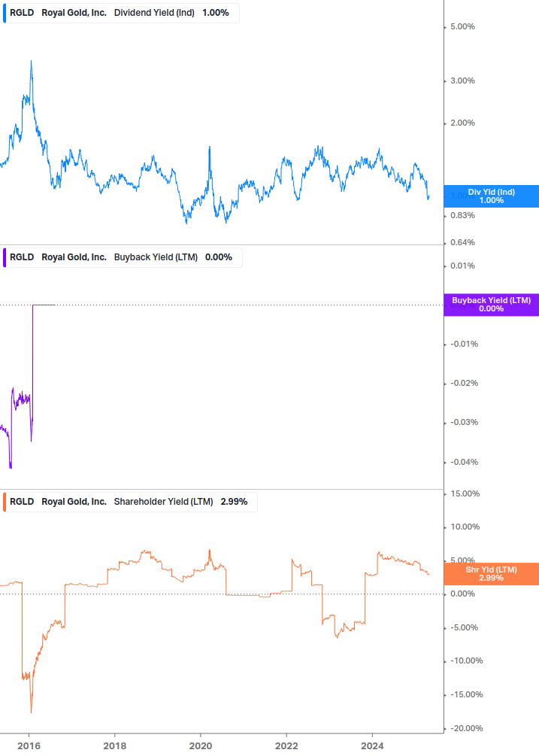Click the -10.00% tick on shareholder yield axis
The height and width of the screenshot is (756, 539).
pos(466,661)
